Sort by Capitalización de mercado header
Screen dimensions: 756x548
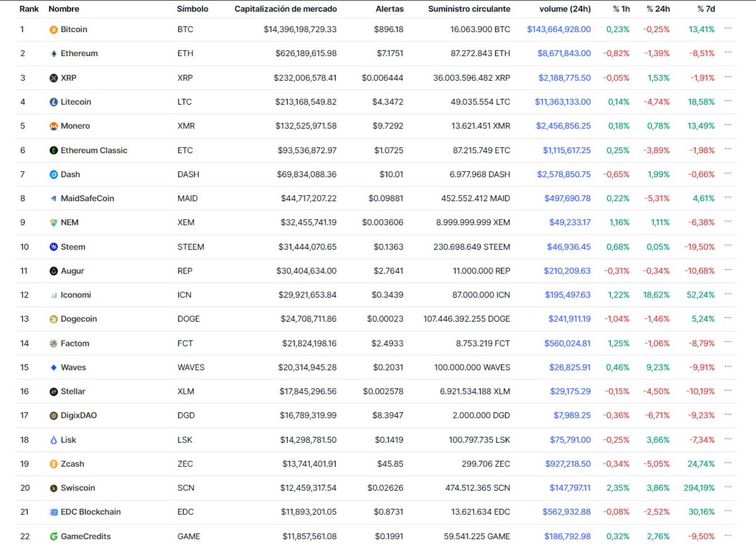tap(285, 9)
